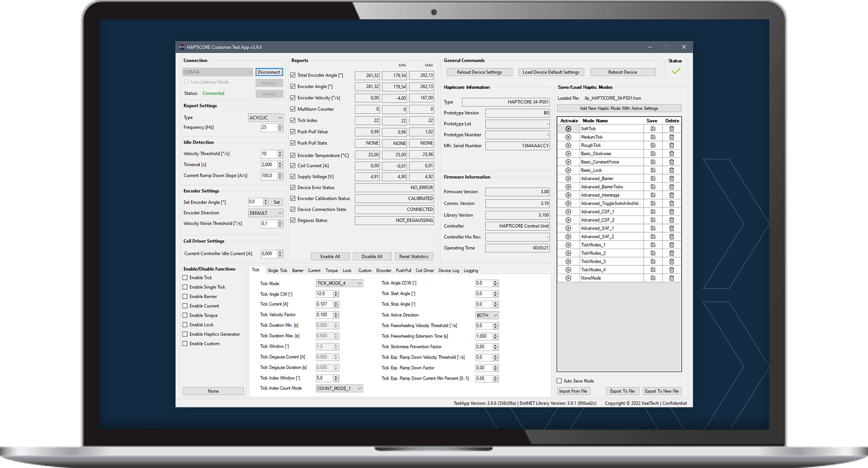The width and height of the screenshot is (868, 468).
Task: Click the Import From File button
Action: point(573,391)
